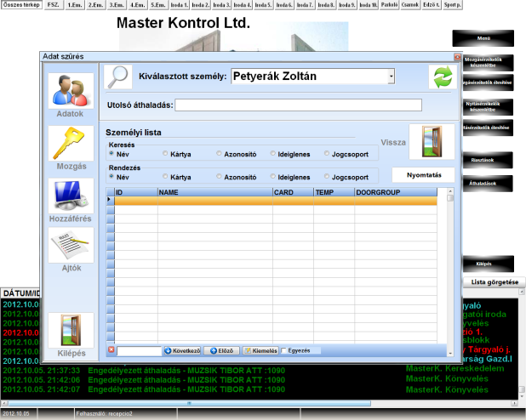This screenshot has width=526, height=420.
Task: Click the black Kilépés button in main window
Action: [x=488, y=264]
